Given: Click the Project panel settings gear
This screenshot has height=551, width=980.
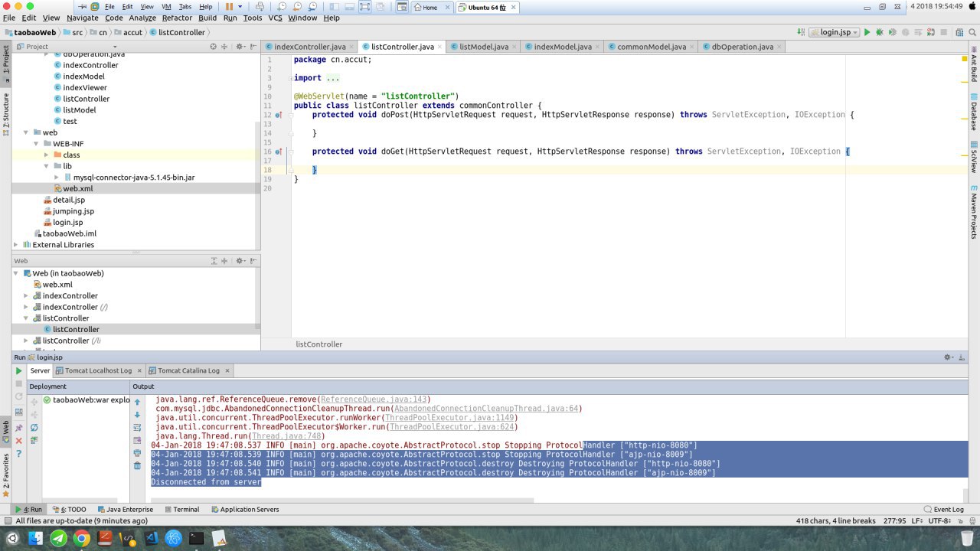Looking at the screenshot, I should 240,47.
